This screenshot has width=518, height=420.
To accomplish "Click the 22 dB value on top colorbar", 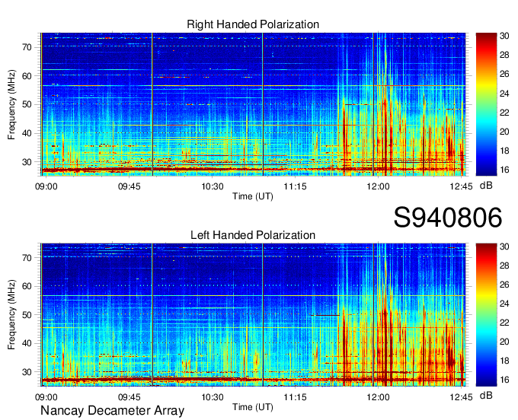I will (x=504, y=113).
